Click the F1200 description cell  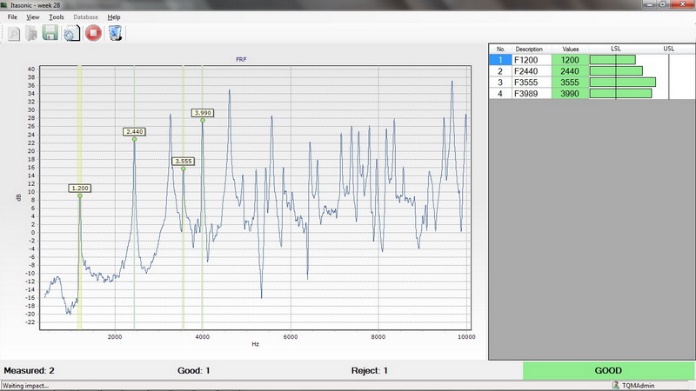pos(531,60)
